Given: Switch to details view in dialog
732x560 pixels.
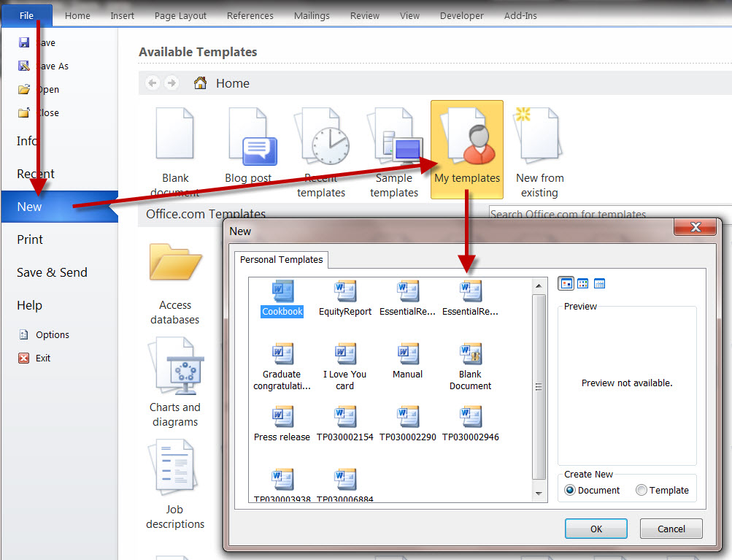Looking at the screenshot, I should 599,284.
